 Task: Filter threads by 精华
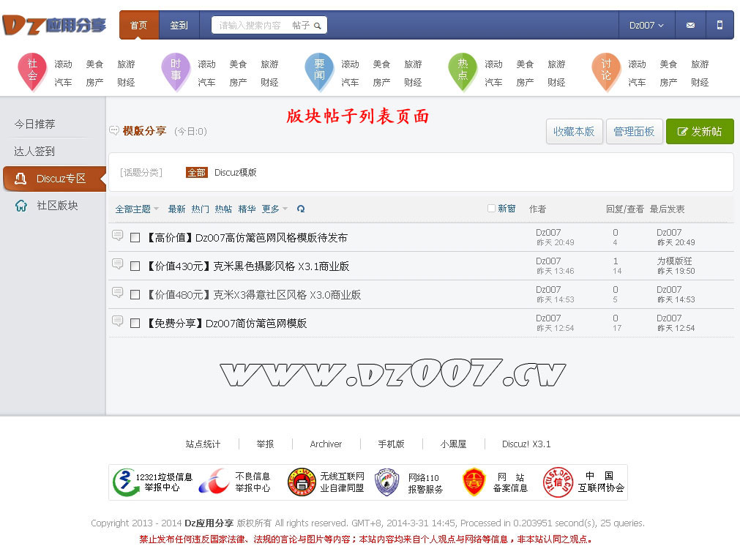(x=247, y=209)
